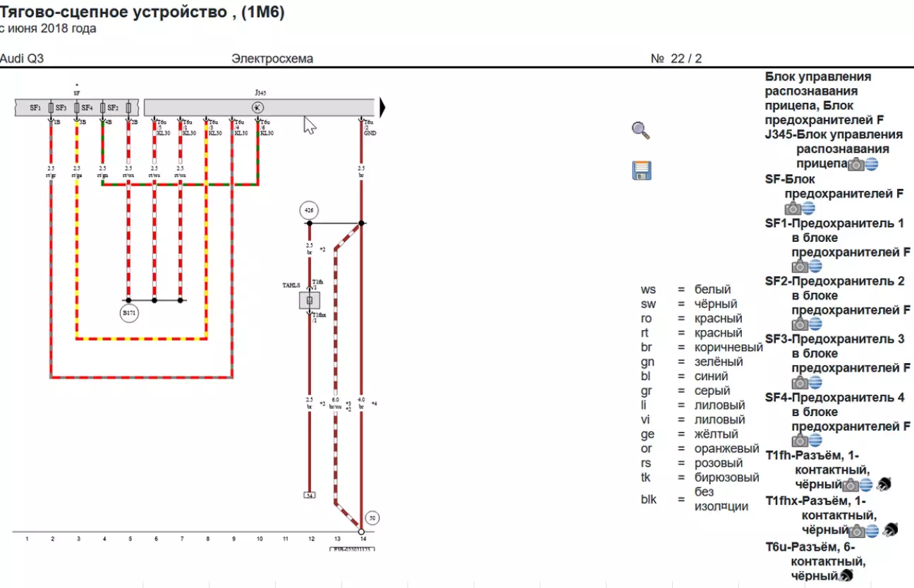Click the plug icon for T1fh connector

pos(884,484)
